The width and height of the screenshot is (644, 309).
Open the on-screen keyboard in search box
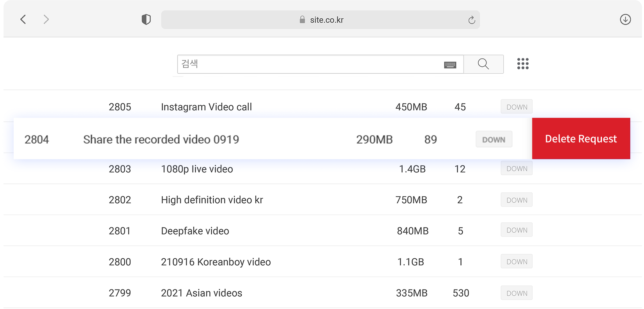click(x=450, y=65)
